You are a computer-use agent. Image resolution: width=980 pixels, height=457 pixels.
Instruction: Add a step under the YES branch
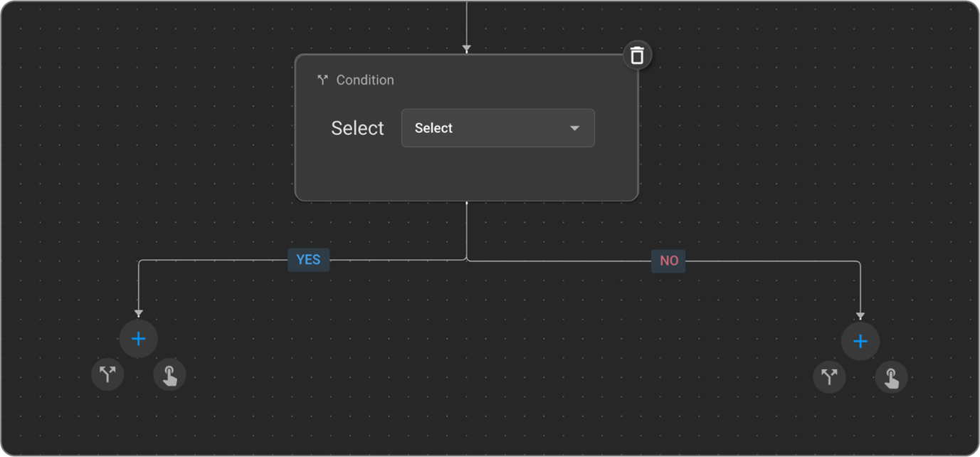pyautogui.click(x=138, y=339)
